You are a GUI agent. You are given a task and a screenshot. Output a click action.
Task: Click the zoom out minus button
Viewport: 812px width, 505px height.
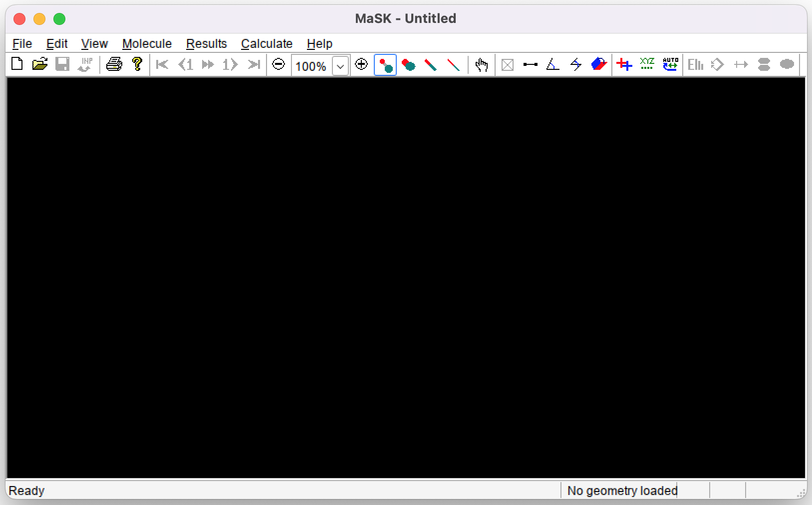(x=278, y=64)
